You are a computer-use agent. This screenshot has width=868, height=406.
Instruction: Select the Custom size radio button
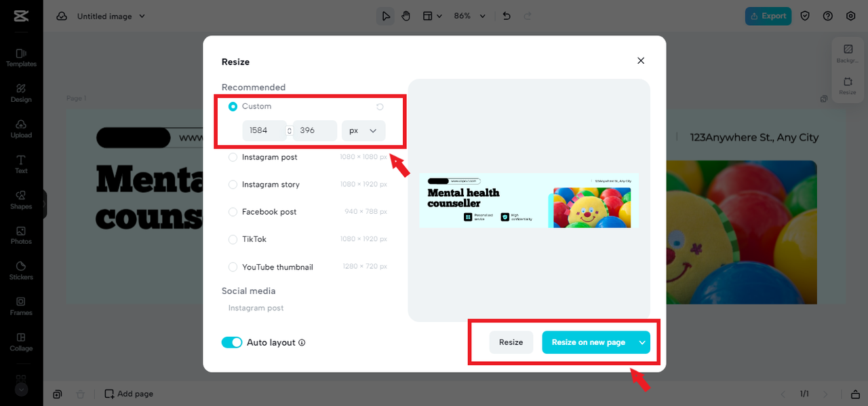[x=233, y=107]
